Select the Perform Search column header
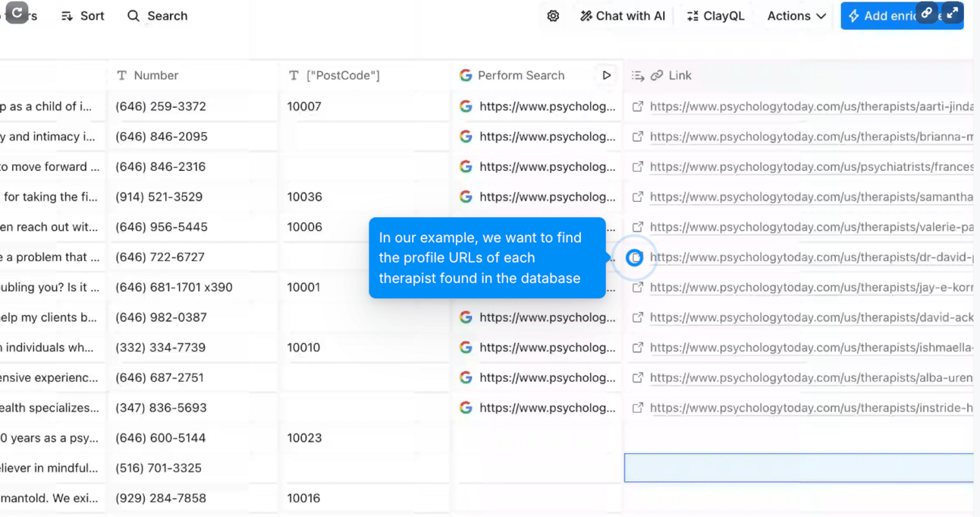This screenshot has width=980, height=517. point(522,75)
